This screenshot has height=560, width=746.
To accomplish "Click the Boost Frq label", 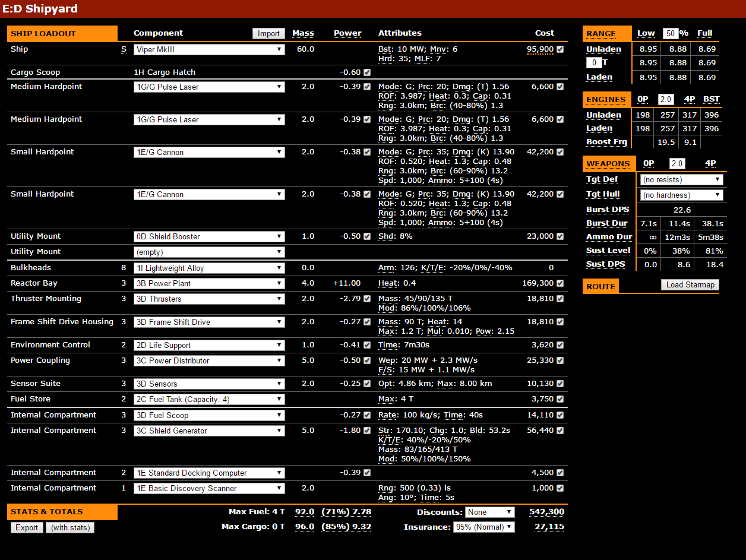I will (607, 142).
